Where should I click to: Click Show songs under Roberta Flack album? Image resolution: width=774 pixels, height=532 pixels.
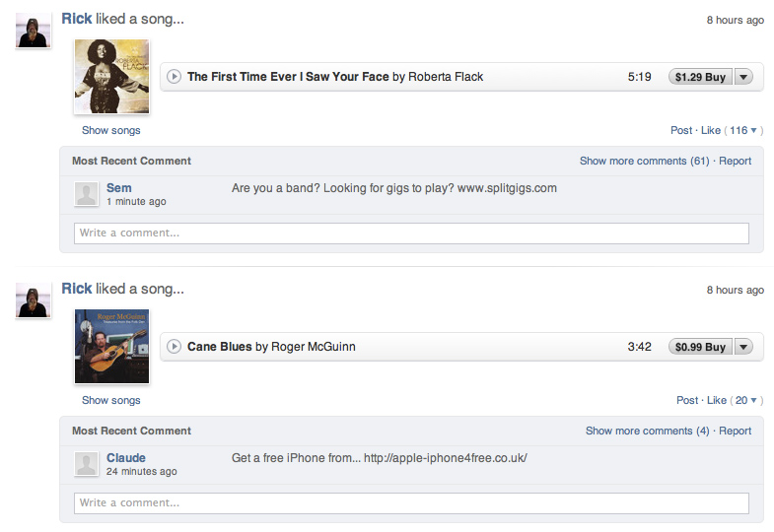pos(111,131)
